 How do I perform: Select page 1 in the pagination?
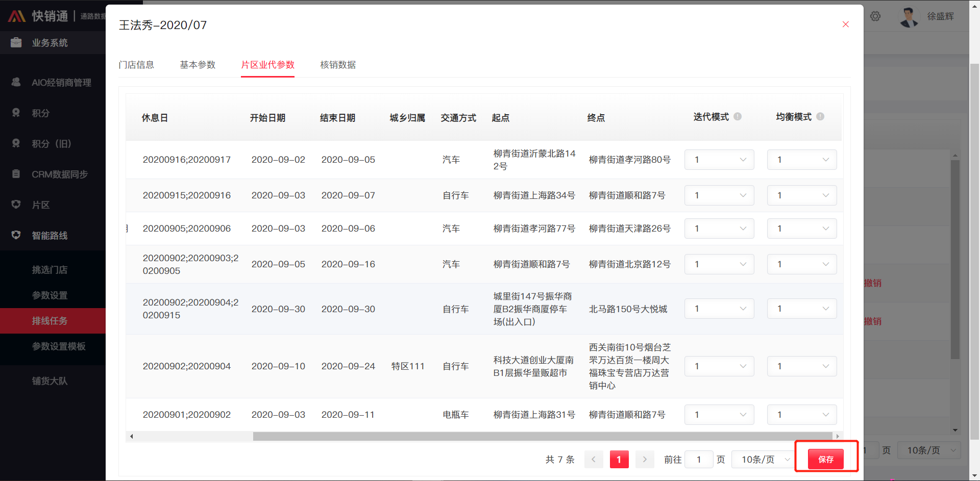tap(619, 460)
